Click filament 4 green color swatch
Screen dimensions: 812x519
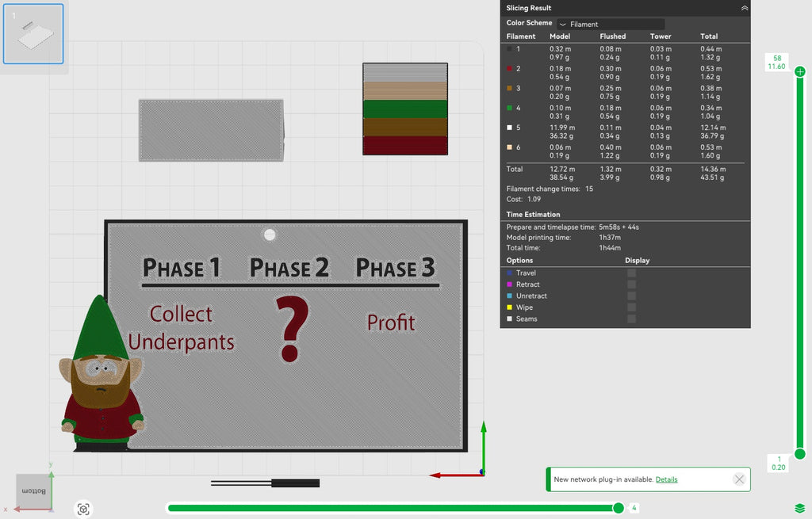[510, 108]
